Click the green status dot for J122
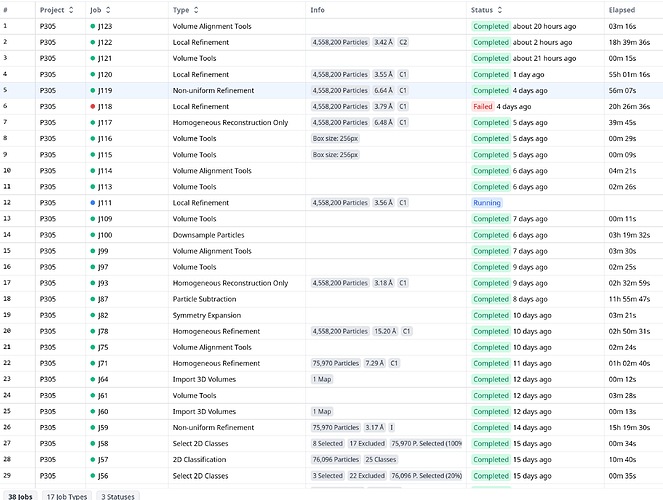The height and width of the screenshot is (500, 663). point(93,42)
